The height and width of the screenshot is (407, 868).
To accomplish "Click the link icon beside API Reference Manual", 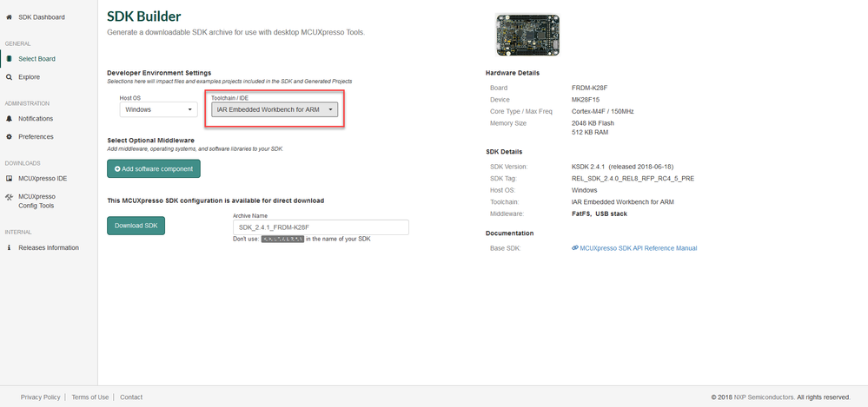I will tap(574, 248).
